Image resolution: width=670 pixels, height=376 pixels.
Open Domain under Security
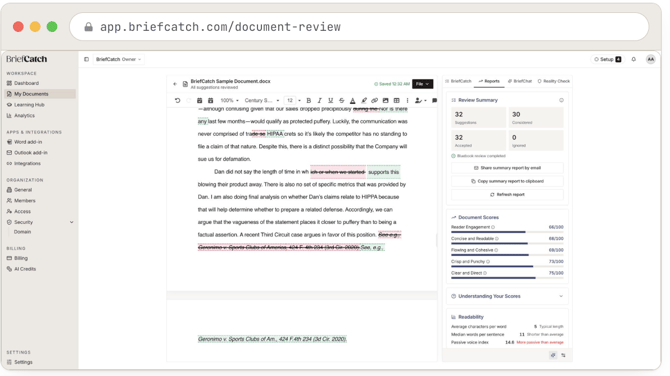click(22, 232)
